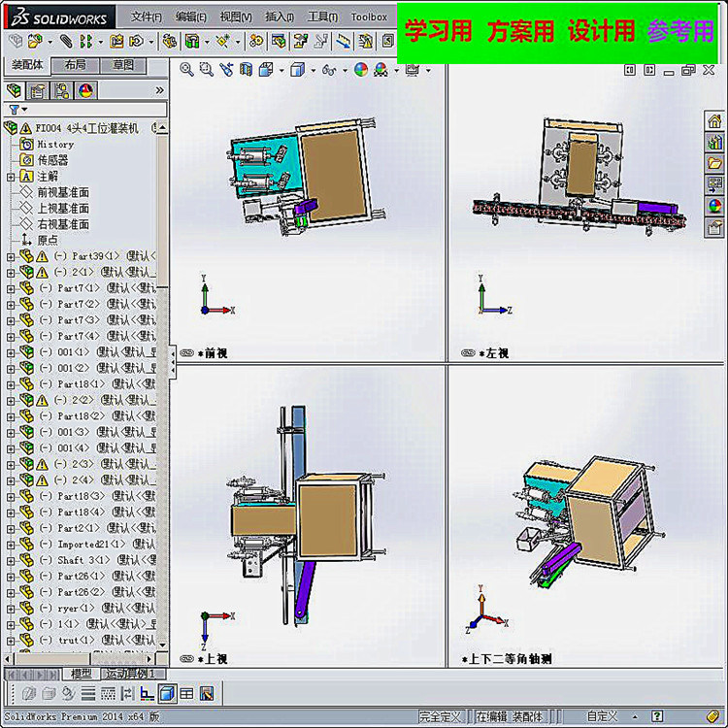
Task: Select the 前视基准面 plane in tree
Action: pos(63,193)
